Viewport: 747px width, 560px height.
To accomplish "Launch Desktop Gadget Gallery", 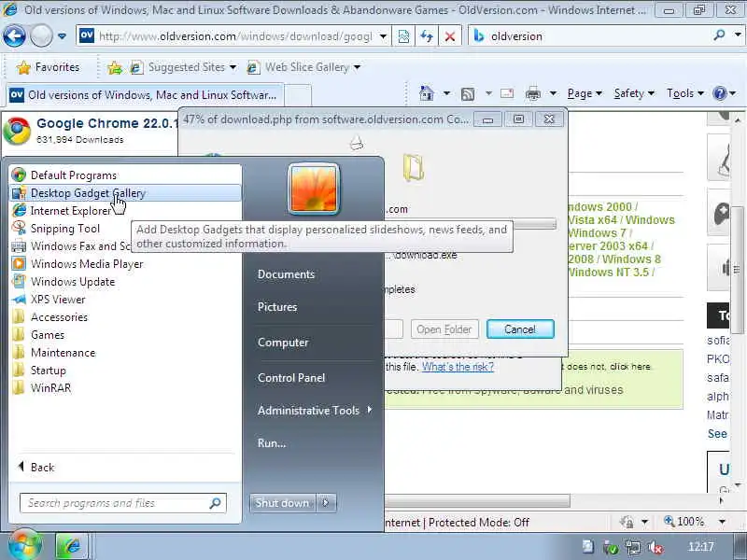I will pyautogui.click(x=125, y=193).
